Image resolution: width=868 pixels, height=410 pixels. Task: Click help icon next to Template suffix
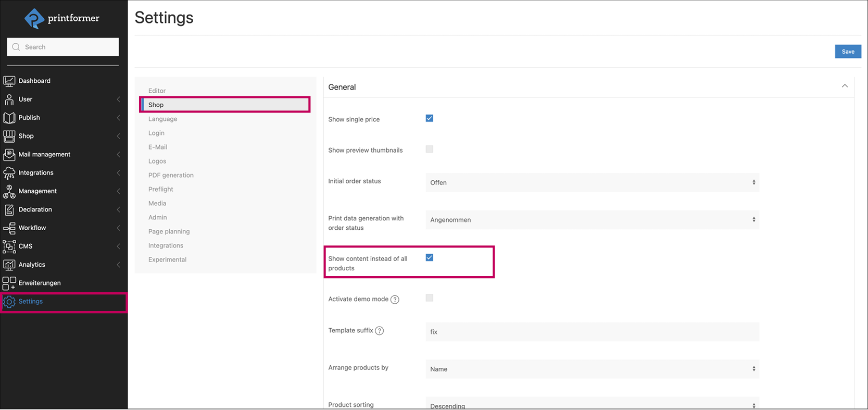pyautogui.click(x=380, y=331)
